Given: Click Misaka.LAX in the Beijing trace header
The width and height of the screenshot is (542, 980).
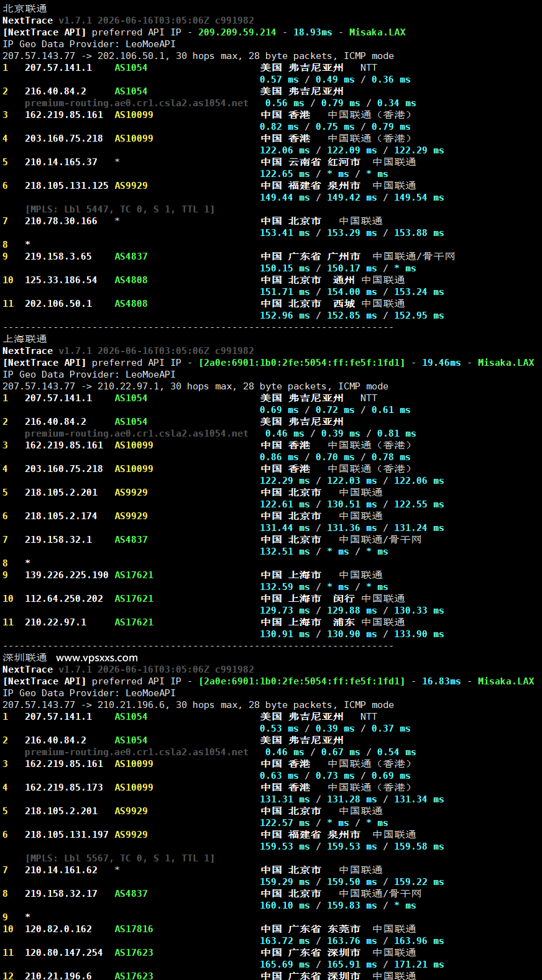Looking at the screenshot, I should click(x=377, y=32).
